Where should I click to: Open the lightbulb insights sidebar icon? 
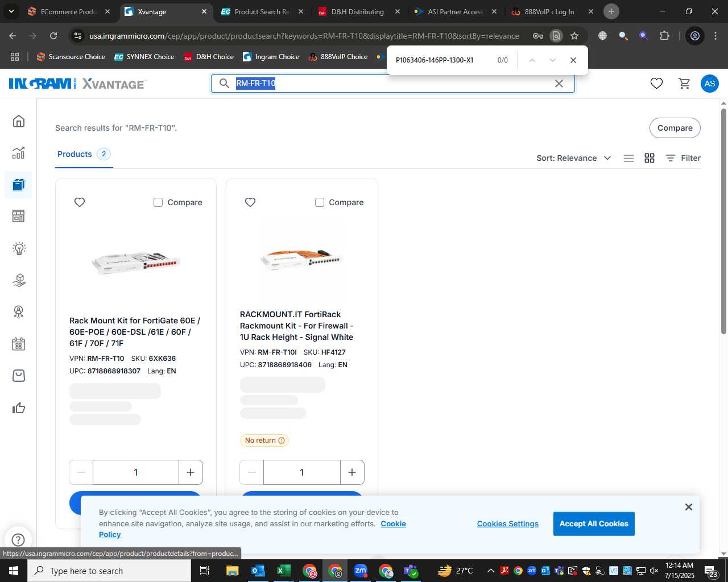coord(19,248)
